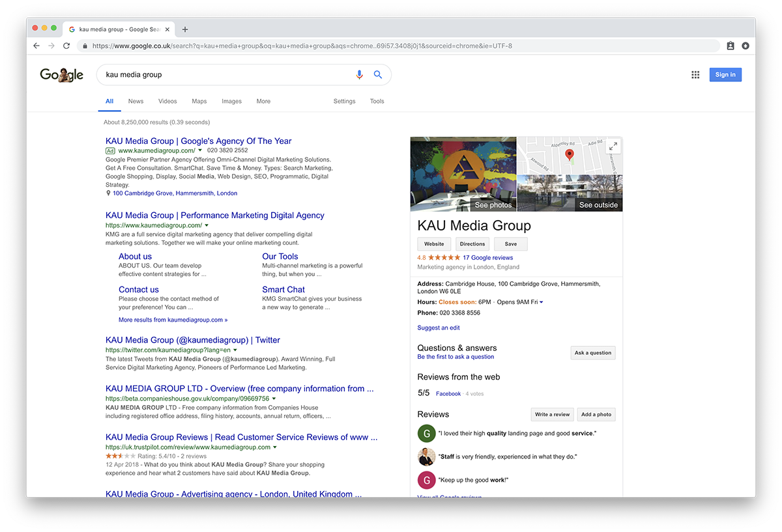
Task: Click the lock icon in address bar
Action: tap(85, 46)
